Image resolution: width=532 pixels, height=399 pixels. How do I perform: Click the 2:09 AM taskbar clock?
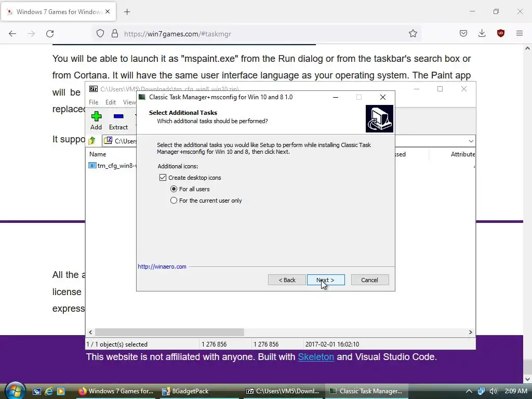coord(516,391)
